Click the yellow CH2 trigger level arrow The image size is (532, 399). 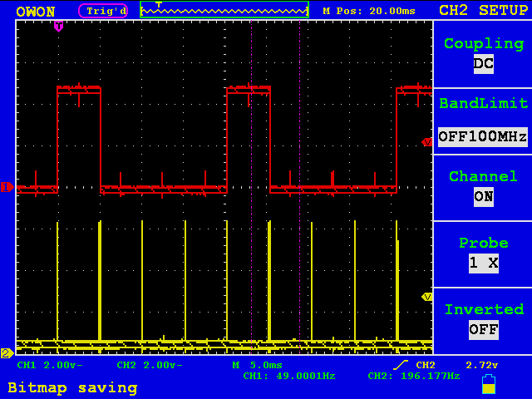pyautogui.click(x=426, y=297)
